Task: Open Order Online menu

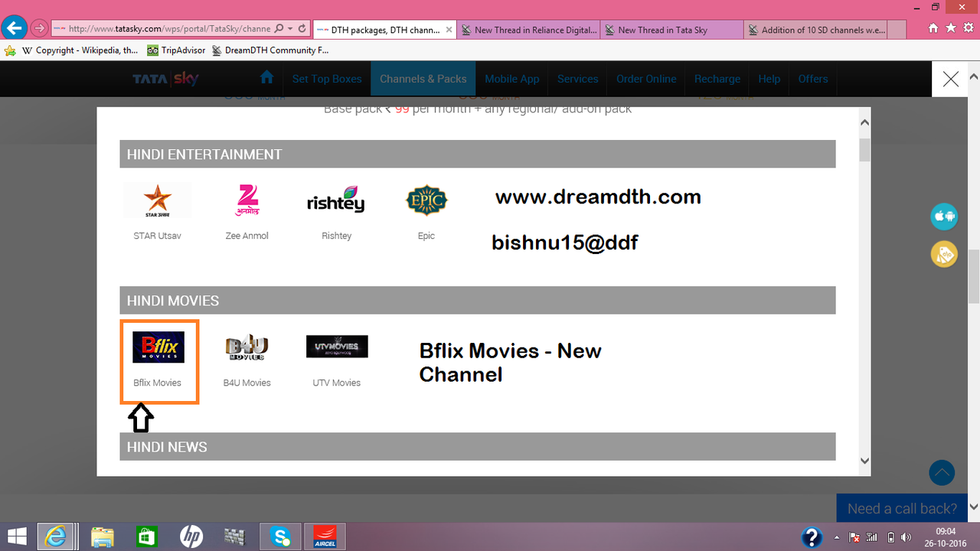Action: [646, 79]
